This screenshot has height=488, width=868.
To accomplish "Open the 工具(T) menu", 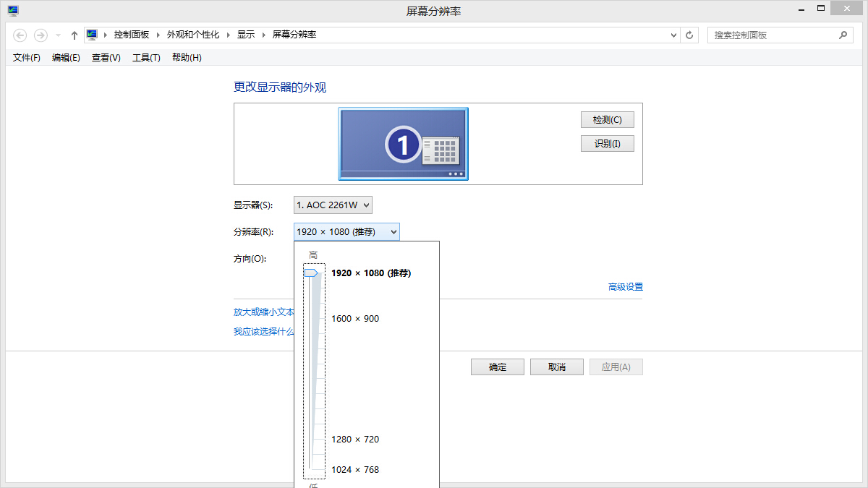I will [146, 58].
